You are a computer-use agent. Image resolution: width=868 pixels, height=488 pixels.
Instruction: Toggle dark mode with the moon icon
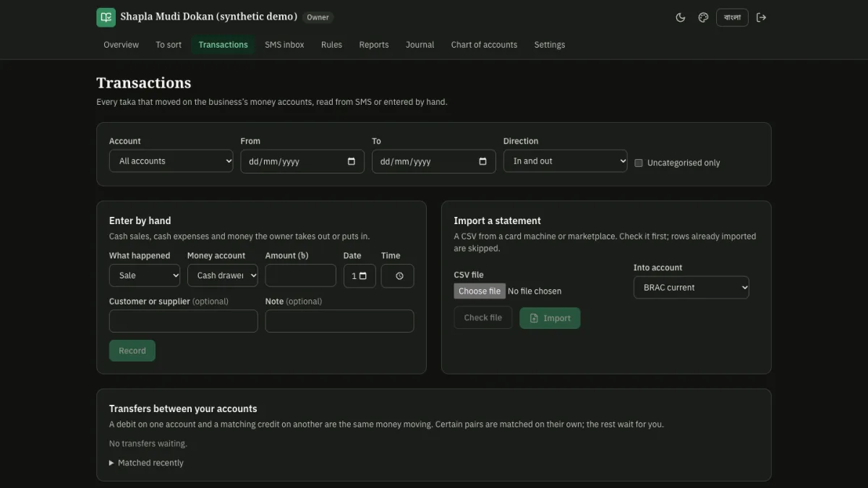tap(681, 17)
